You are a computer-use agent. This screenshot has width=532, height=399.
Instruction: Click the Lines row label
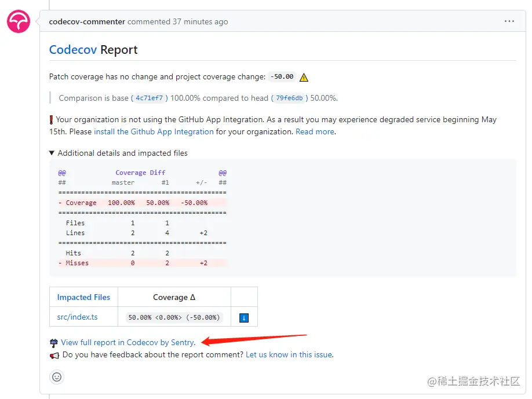coord(75,233)
